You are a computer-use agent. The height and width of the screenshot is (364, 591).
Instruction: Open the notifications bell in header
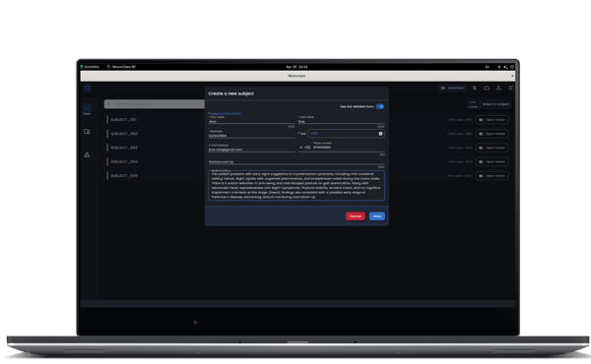510,88
